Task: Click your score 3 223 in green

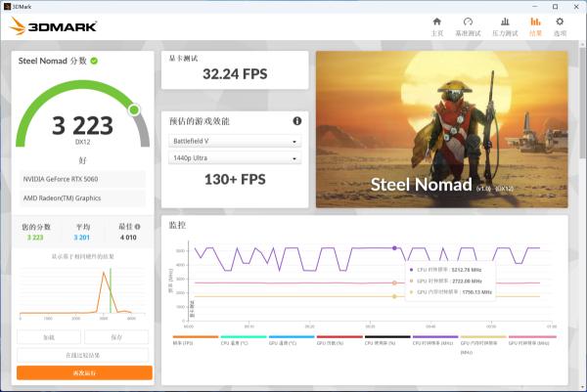Action: point(35,238)
